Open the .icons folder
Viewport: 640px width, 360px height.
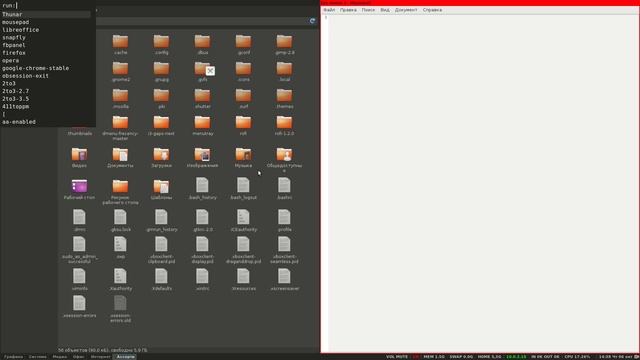(243, 71)
